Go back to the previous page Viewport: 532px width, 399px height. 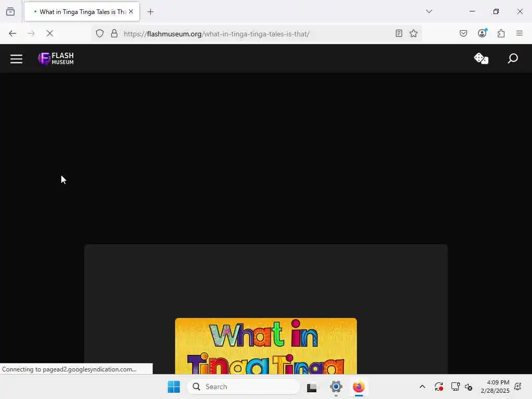pos(12,33)
